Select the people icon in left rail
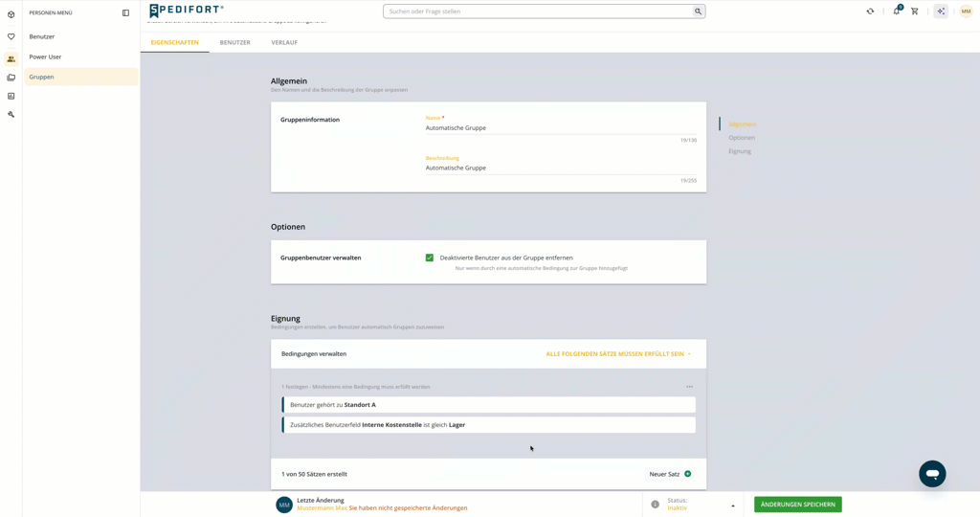This screenshot has width=980, height=517. point(11,58)
